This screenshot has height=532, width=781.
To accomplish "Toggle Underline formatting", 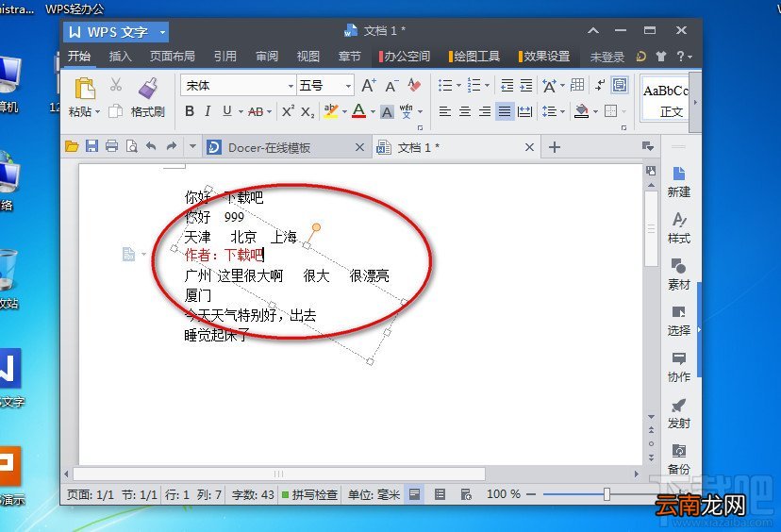I will [x=227, y=111].
